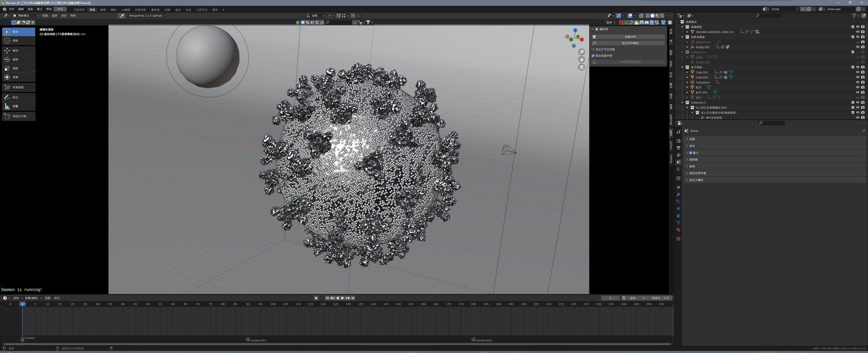Open the VRM sidebar tab

point(671,133)
